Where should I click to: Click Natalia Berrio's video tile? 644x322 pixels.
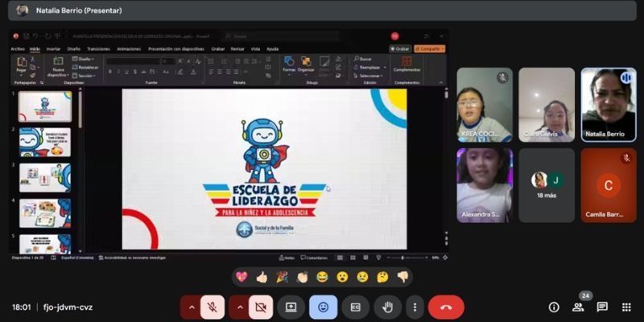point(609,105)
